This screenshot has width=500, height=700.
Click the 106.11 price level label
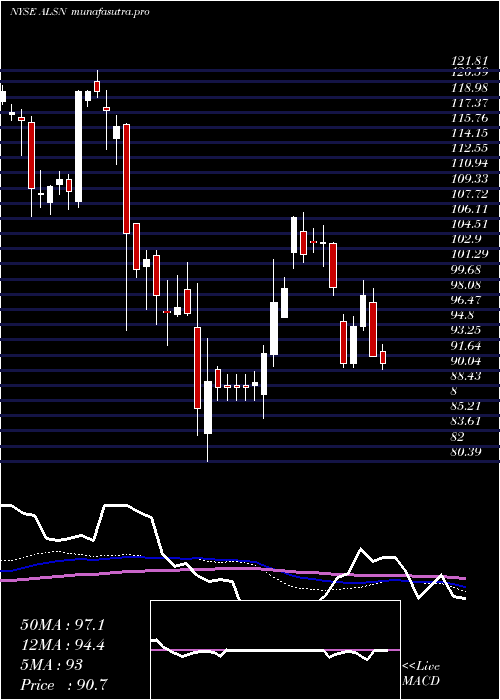coord(469,209)
